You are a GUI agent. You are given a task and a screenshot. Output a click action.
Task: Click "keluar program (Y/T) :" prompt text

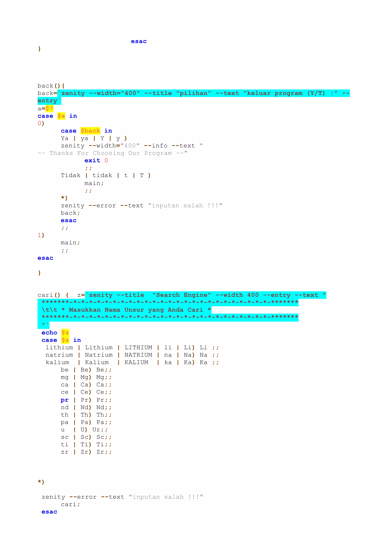tap(290, 93)
